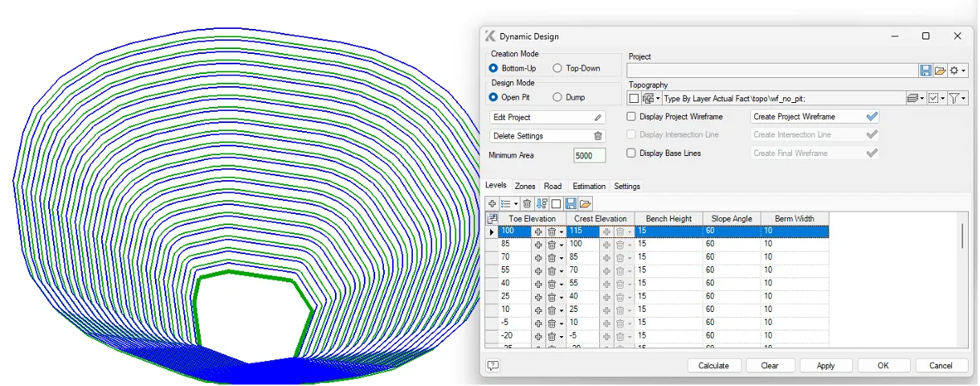Open the Project gear settings menu

(958, 71)
